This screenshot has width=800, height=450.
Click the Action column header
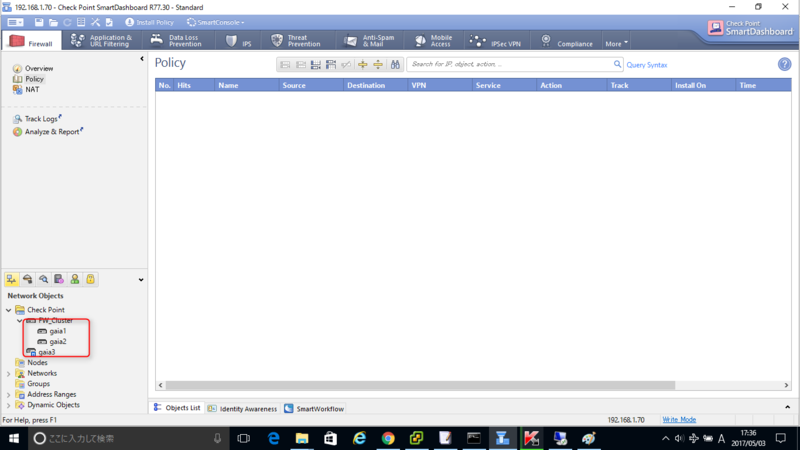571,85
